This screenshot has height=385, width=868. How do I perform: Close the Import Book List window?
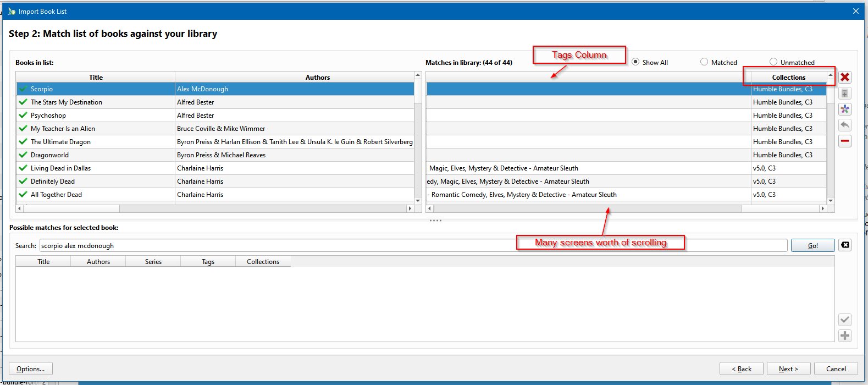(855, 11)
